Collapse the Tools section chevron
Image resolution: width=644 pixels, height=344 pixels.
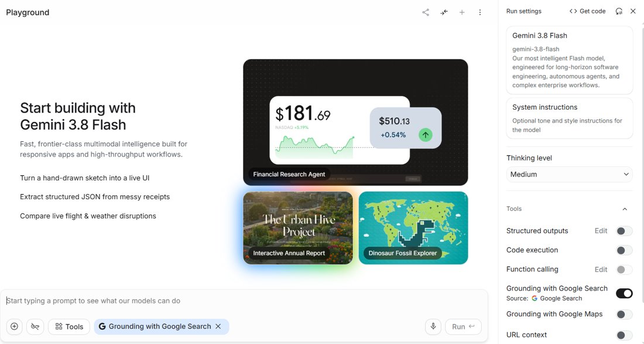(625, 209)
